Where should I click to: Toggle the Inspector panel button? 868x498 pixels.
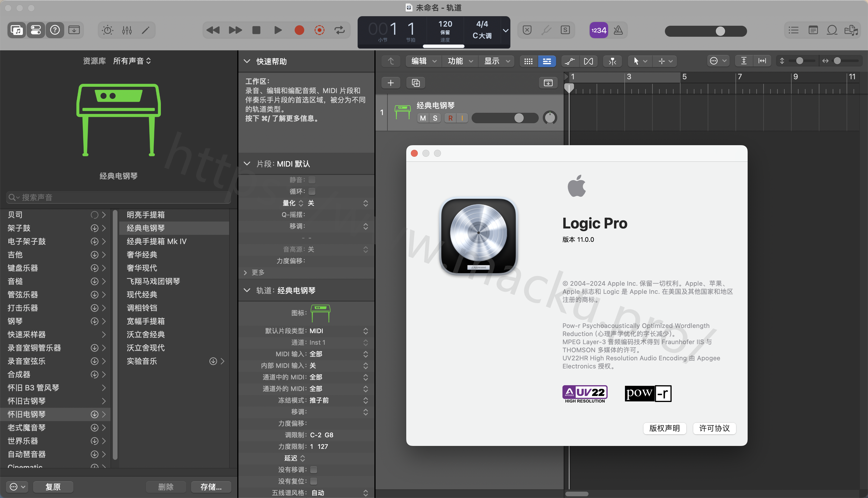point(36,30)
